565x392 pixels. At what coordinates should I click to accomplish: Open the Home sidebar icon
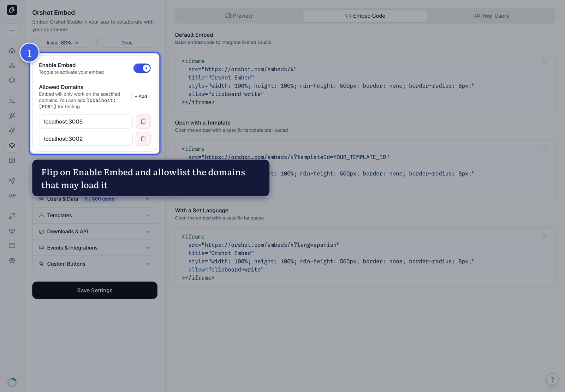pos(12,50)
